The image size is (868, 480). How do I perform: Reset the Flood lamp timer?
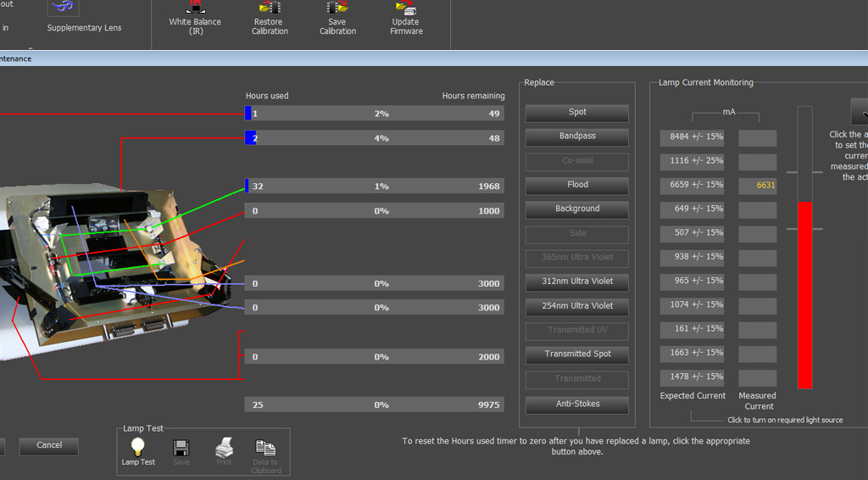576,186
